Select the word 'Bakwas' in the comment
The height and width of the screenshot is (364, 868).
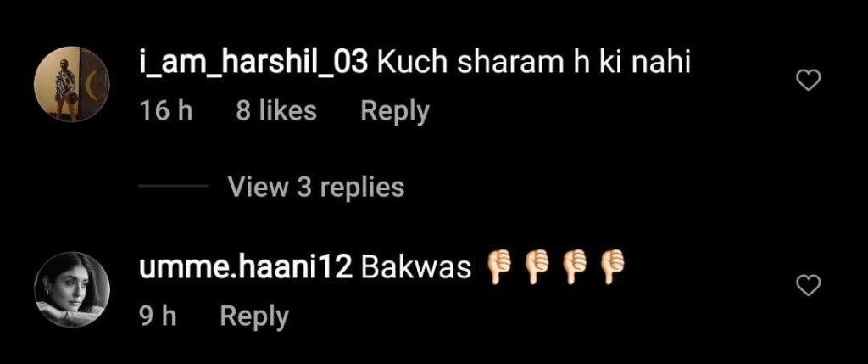416,268
